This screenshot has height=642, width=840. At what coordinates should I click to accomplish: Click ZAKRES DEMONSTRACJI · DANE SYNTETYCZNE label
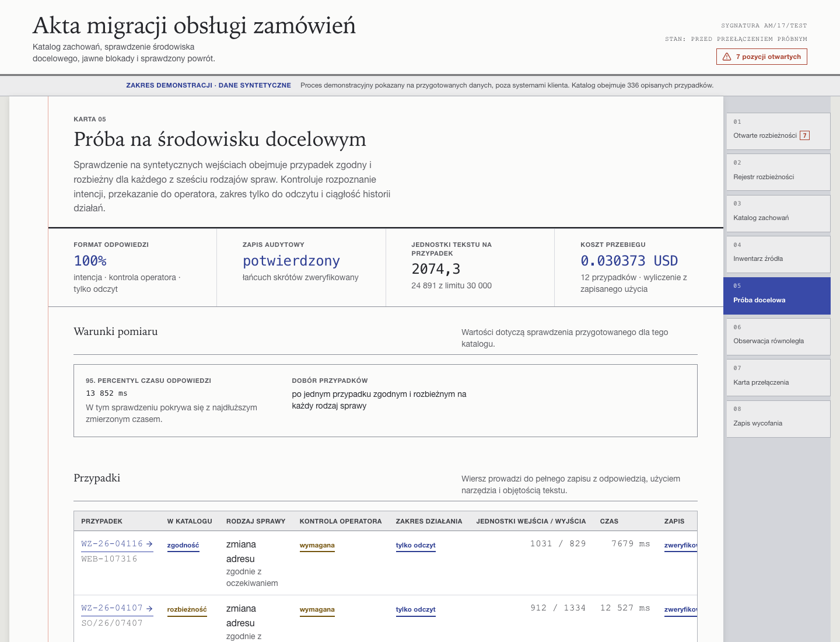tap(208, 85)
